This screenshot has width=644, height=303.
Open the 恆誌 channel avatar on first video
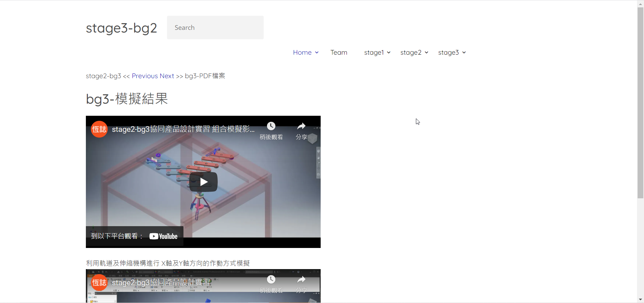99,129
